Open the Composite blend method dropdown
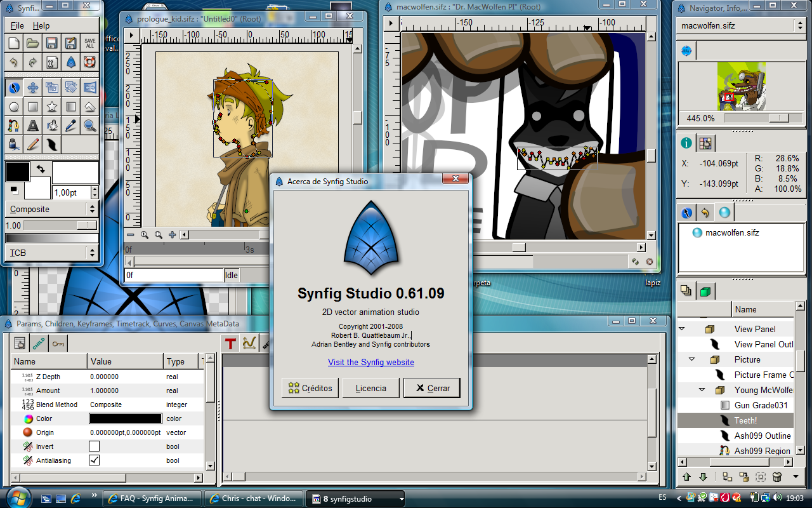 51,209
